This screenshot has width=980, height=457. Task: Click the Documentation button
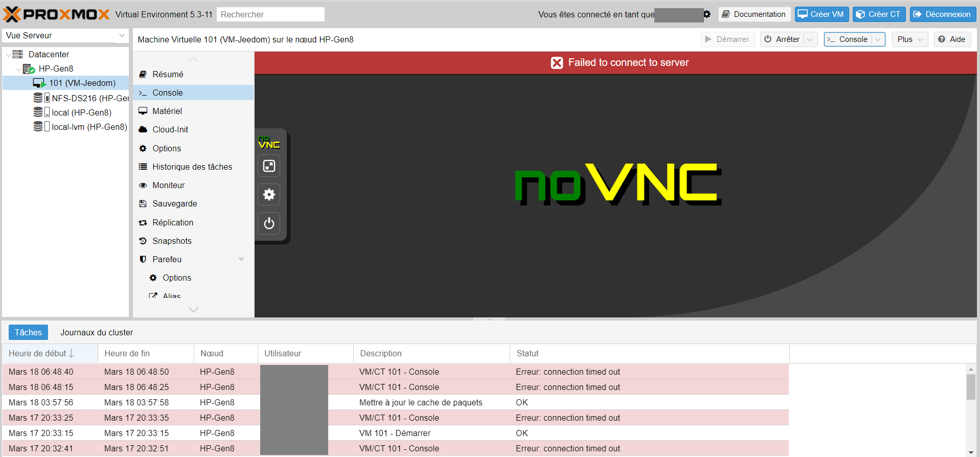click(x=754, y=14)
